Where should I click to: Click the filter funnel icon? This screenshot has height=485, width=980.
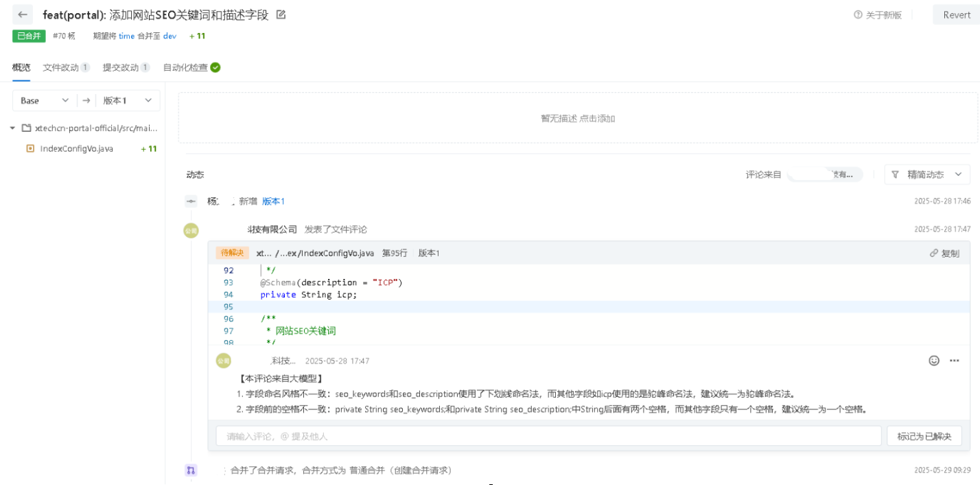click(x=895, y=174)
